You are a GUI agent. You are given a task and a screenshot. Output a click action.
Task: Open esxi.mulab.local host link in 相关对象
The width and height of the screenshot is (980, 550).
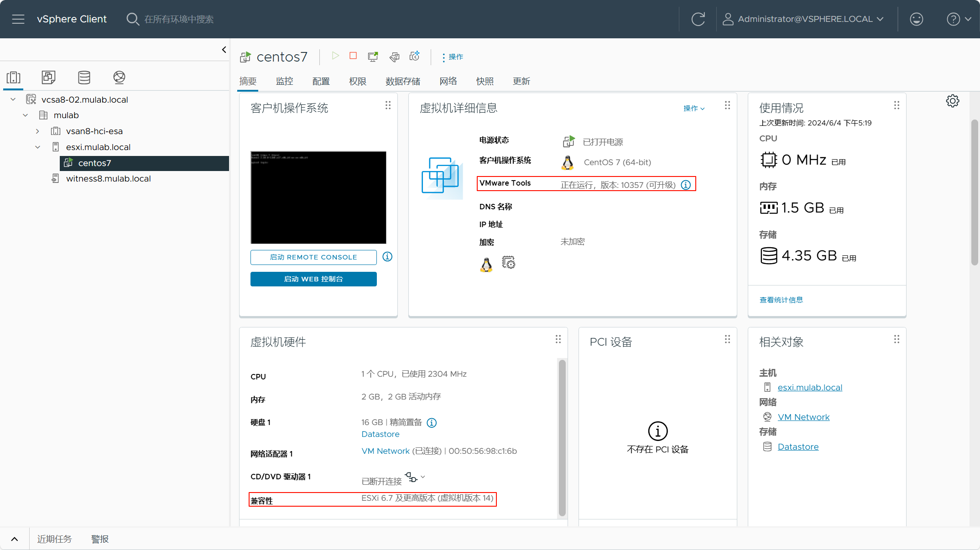click(x=810, y=388)
